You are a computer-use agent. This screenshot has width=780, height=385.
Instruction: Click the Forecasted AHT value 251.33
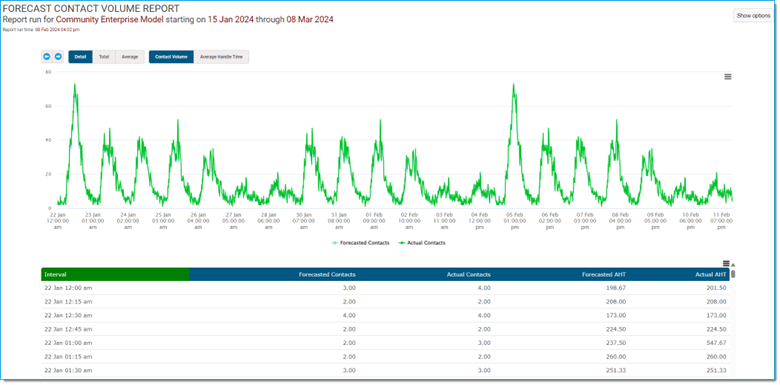(617, 371)
